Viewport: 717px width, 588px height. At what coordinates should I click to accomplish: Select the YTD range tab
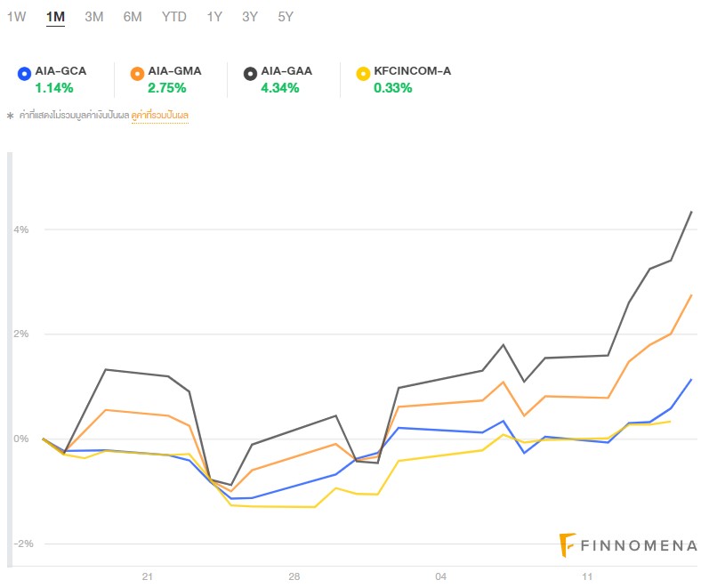[x=174, y=17]
